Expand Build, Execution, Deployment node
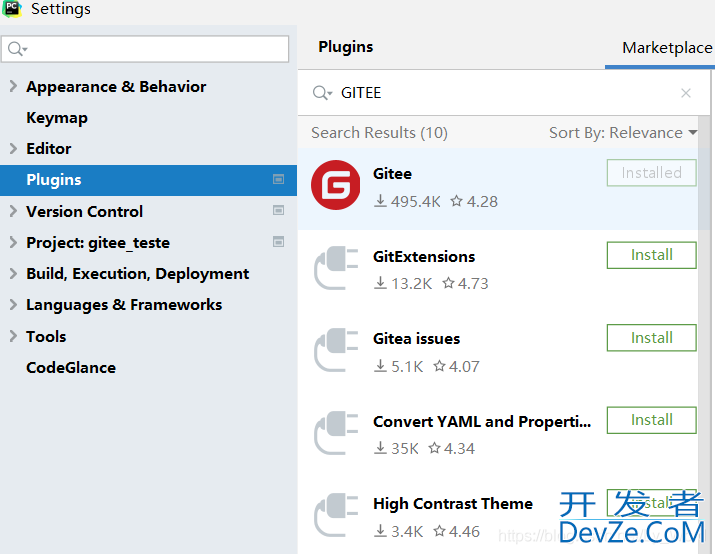Image resolution: width=715 pixels, height=554 pixels. point(13,273)
